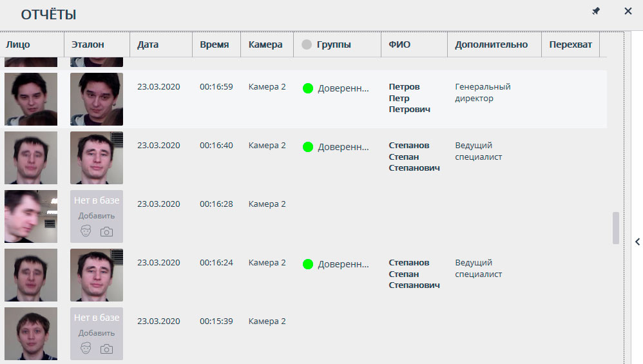Open Петров reference photo in Эталон column
643x364 pixels.
tap(97, 99)
